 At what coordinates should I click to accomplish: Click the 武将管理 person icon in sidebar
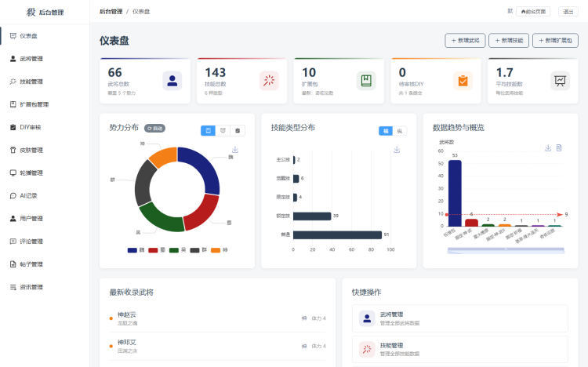[13, 59]
